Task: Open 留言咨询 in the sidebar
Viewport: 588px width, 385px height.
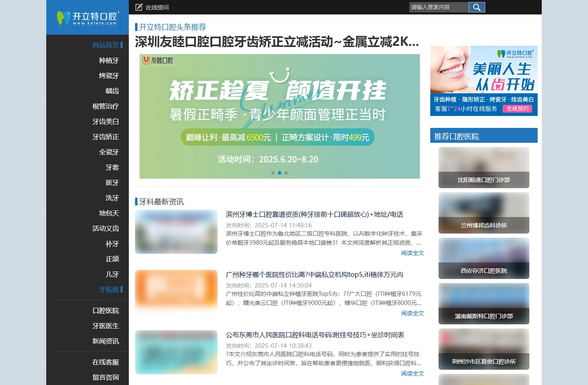Action: (106, 377)
